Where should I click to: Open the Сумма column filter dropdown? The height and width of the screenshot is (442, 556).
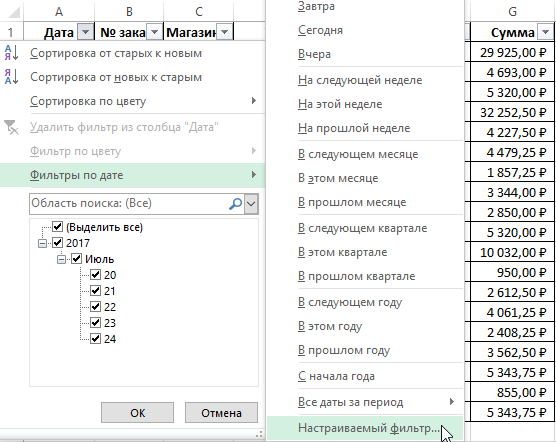(x=545, y=32)
